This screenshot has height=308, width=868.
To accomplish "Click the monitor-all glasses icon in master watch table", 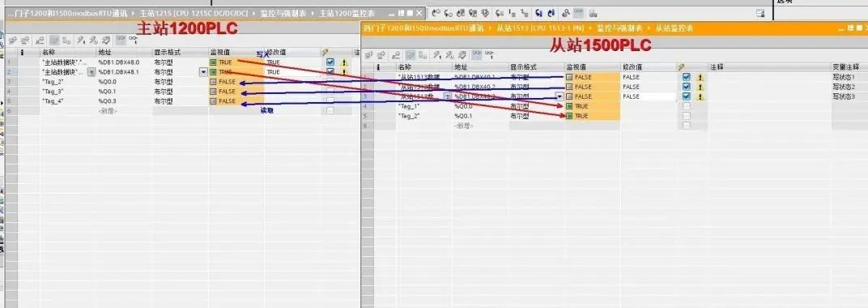I will click(120, 40).
